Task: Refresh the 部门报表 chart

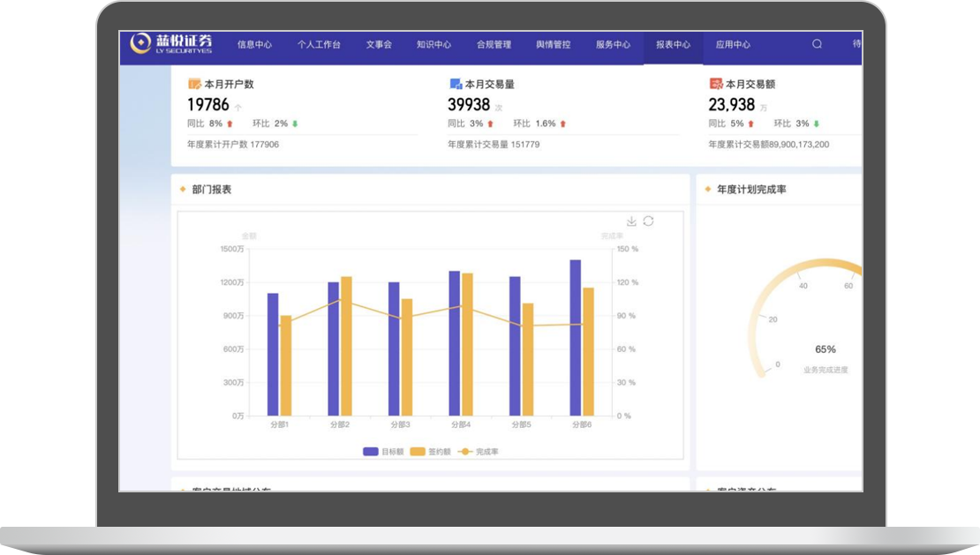Action: (x=648, y=221)
